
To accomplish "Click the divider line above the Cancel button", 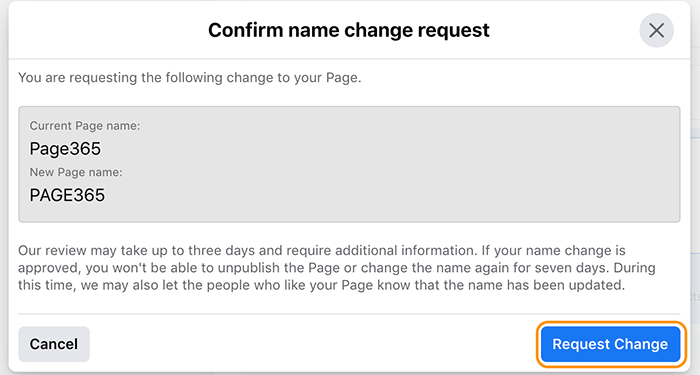I will [349, 314].
